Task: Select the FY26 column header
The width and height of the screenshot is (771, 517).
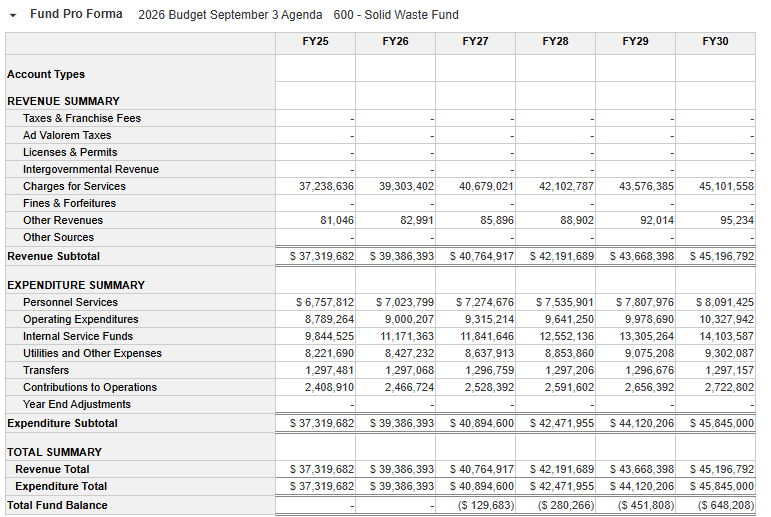Action: 395,41
